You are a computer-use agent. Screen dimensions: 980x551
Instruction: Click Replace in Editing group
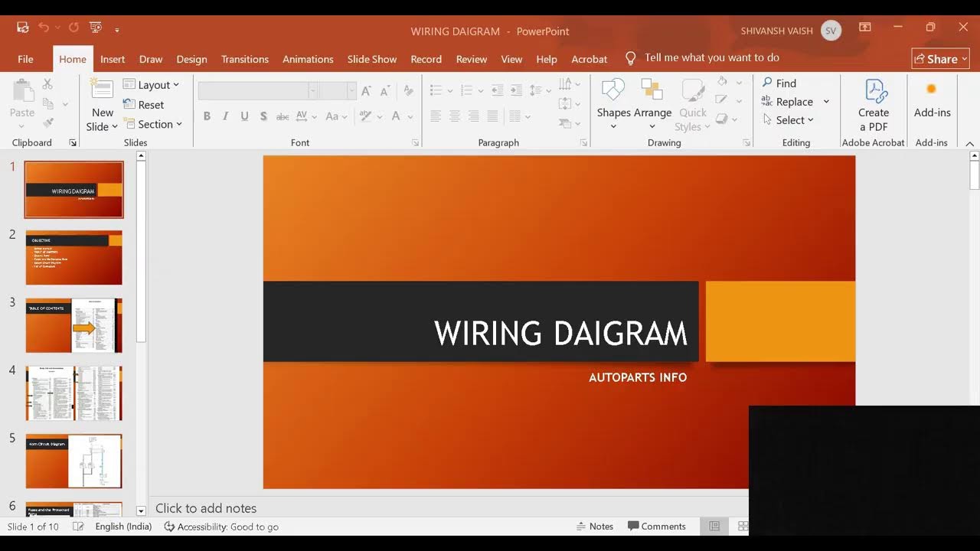point(787,102)
